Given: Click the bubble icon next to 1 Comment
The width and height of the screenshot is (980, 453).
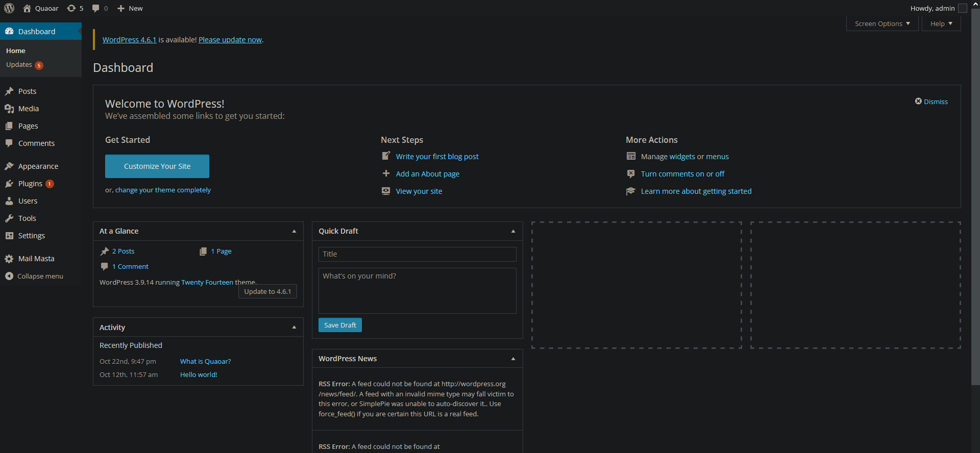Looking at the screenshot, I should coord(105,266).
